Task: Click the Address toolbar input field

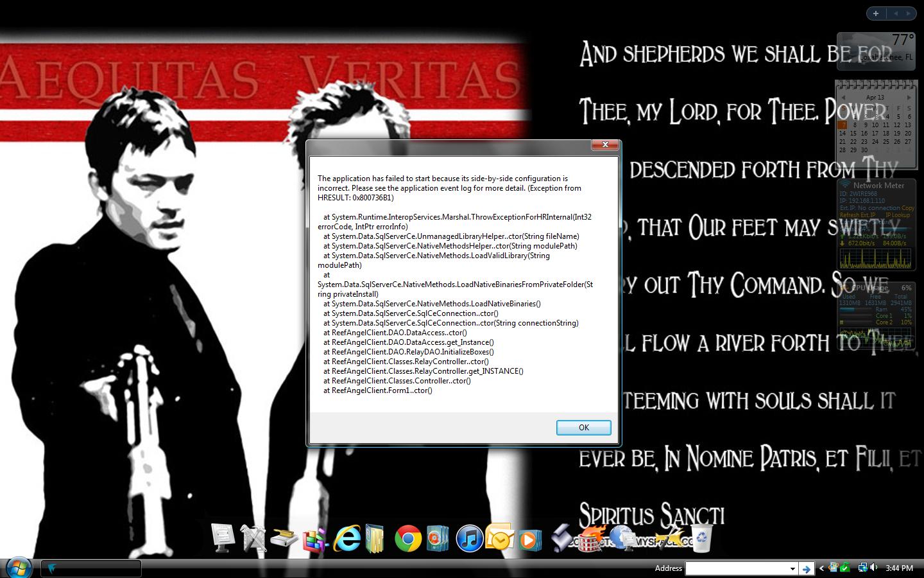Action: tap(737, 568)
